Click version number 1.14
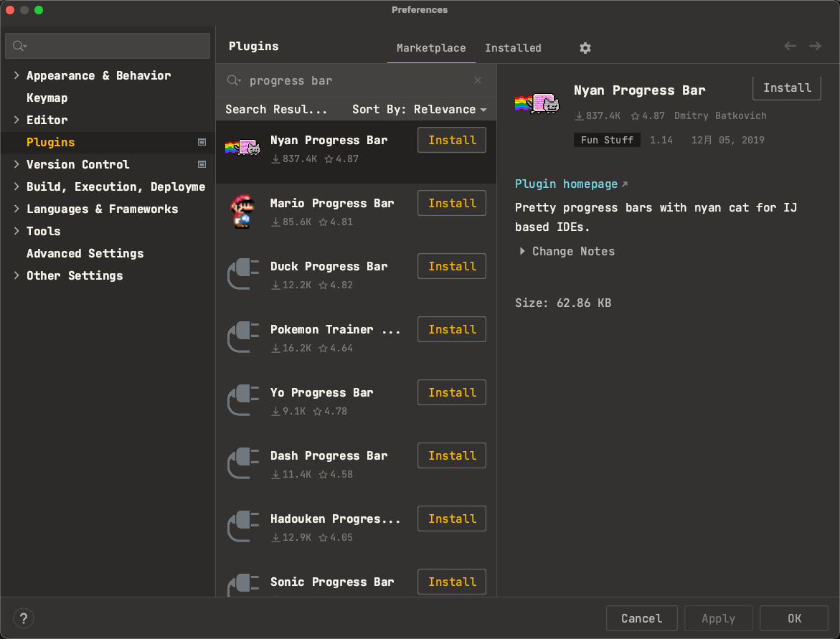This screenshot has width=840, height=639. (661, 140)
